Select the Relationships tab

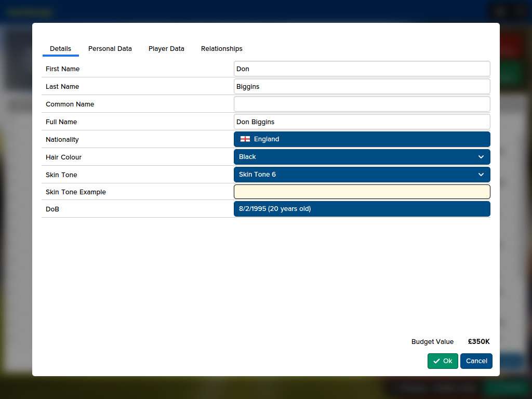[221, 48]
